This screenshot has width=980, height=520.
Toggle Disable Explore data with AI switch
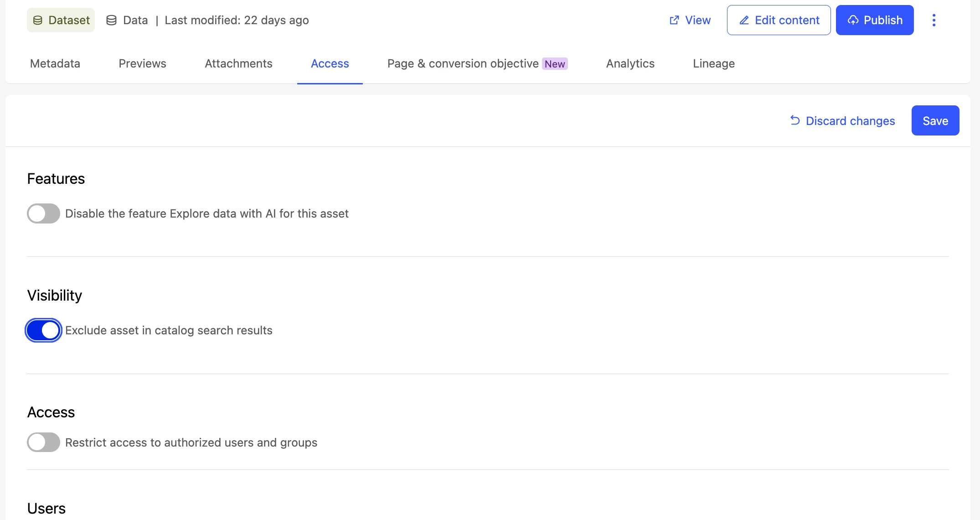pos(43,213)
